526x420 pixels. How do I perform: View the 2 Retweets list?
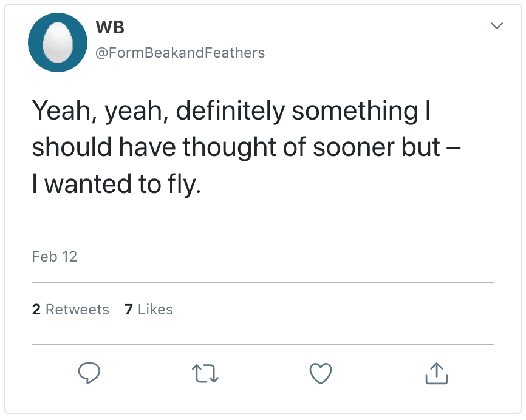(70, 310)
